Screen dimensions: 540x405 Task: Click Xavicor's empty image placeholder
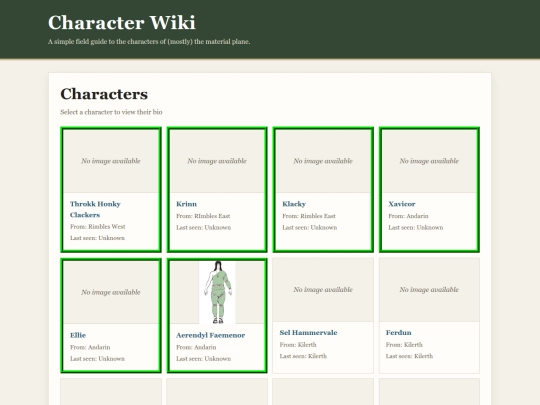[x=429, y=161]
